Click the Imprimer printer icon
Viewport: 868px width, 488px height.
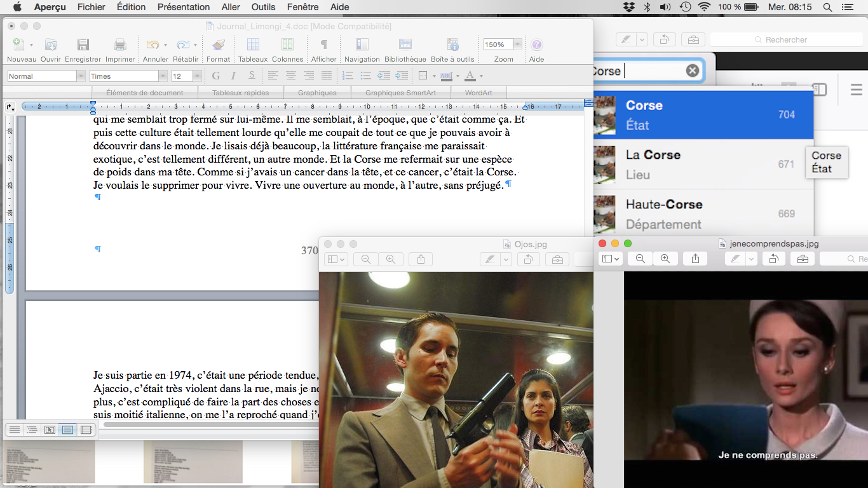click(x=120, y=45)
